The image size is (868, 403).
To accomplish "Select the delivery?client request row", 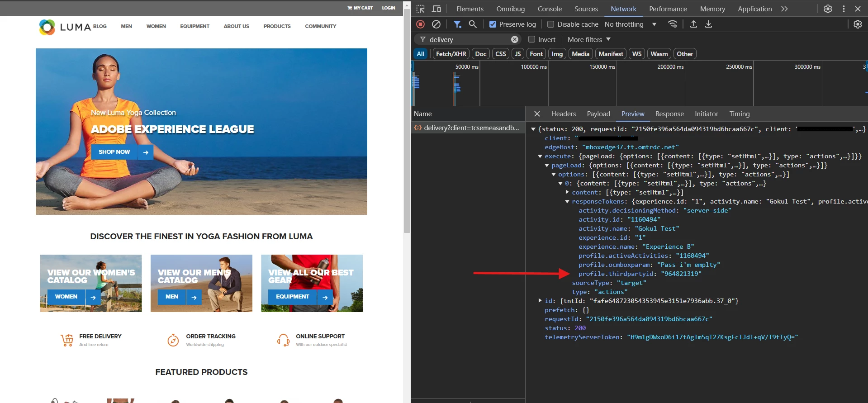I will 468,128.
